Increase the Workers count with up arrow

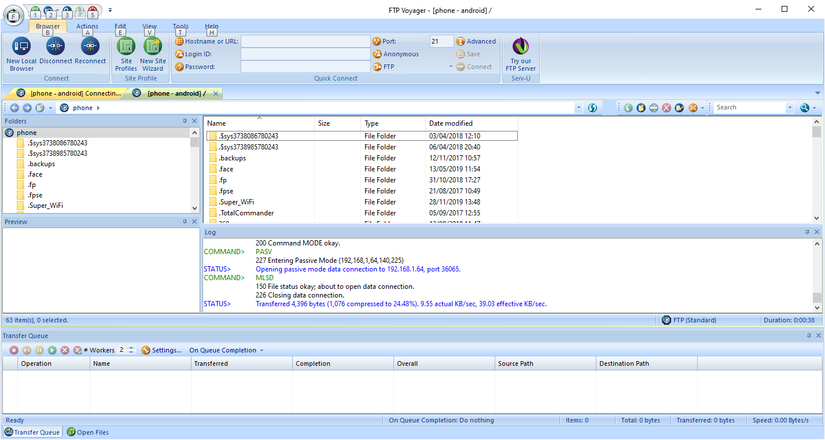click(x=132, y=347)
